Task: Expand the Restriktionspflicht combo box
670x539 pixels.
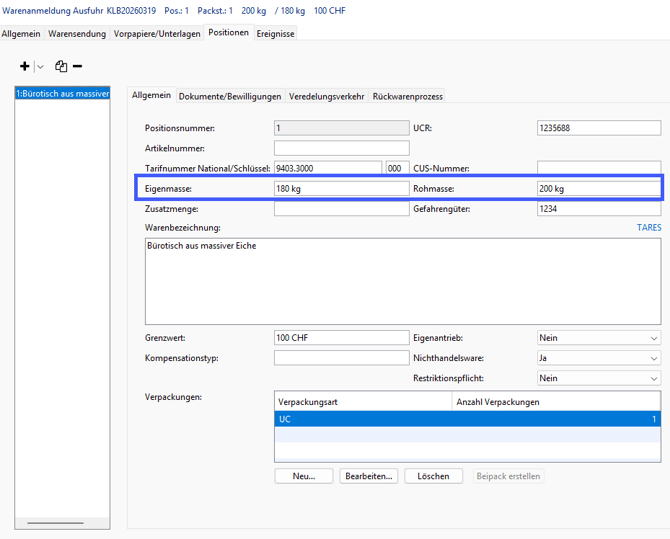Action: [x=654, y=379]
